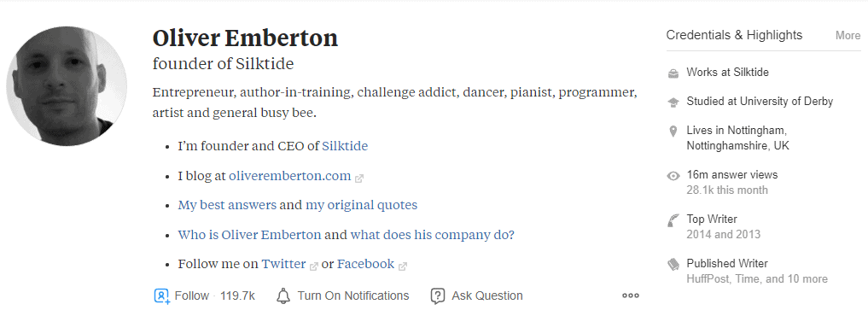This screenshot has height=316, width=868.
Task: Click the graduation cap education icon
Action: (x=673, y=102)
